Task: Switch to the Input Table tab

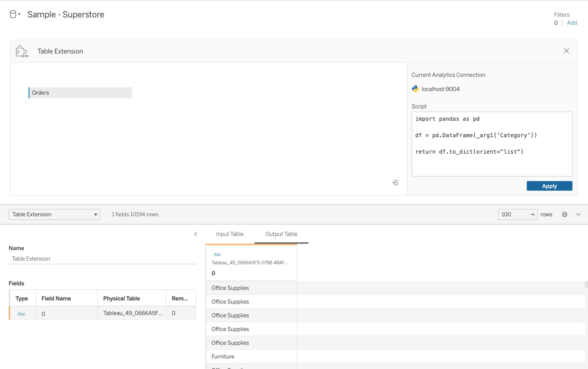Action: pyautogui.click(x=230, y=234)
